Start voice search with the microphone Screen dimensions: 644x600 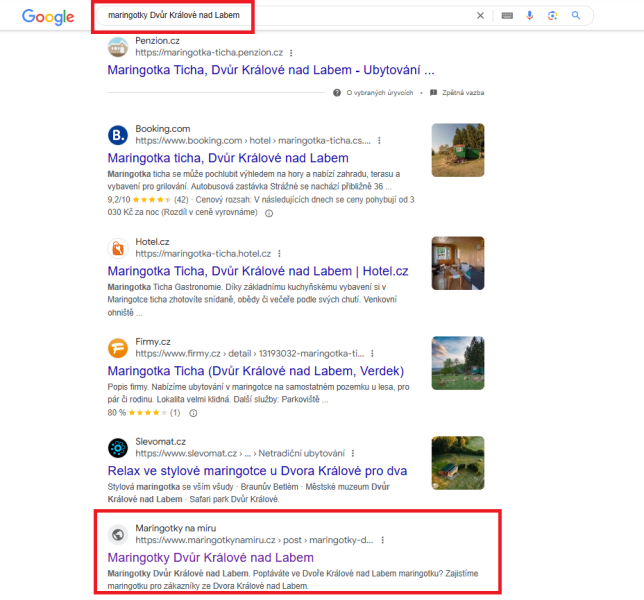point(530,16)
